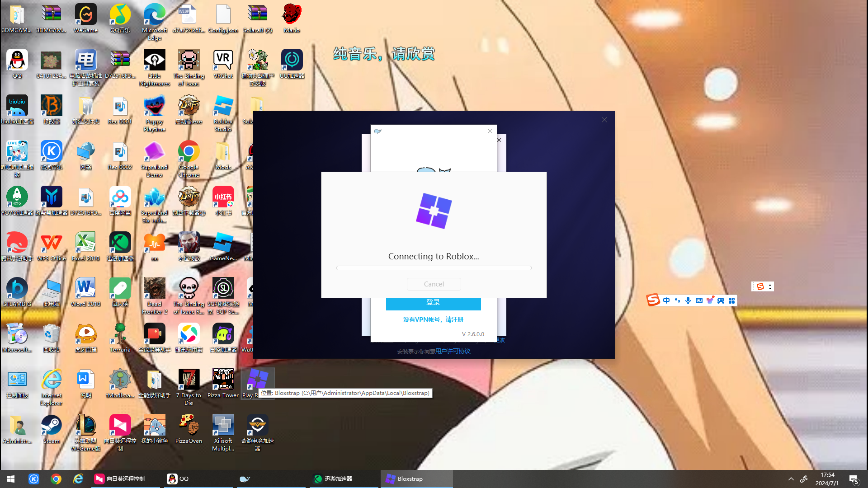Screen dimensions: 868x488
Task: Open 百度网盘 desktop shortcut
Action: pyautogui.click(x=120, y=201)
